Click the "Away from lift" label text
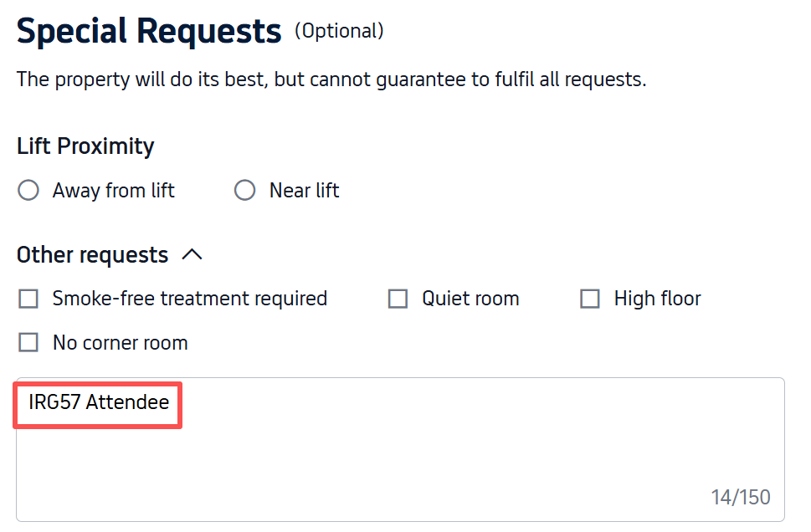811x532 pixels. [113, 191]
